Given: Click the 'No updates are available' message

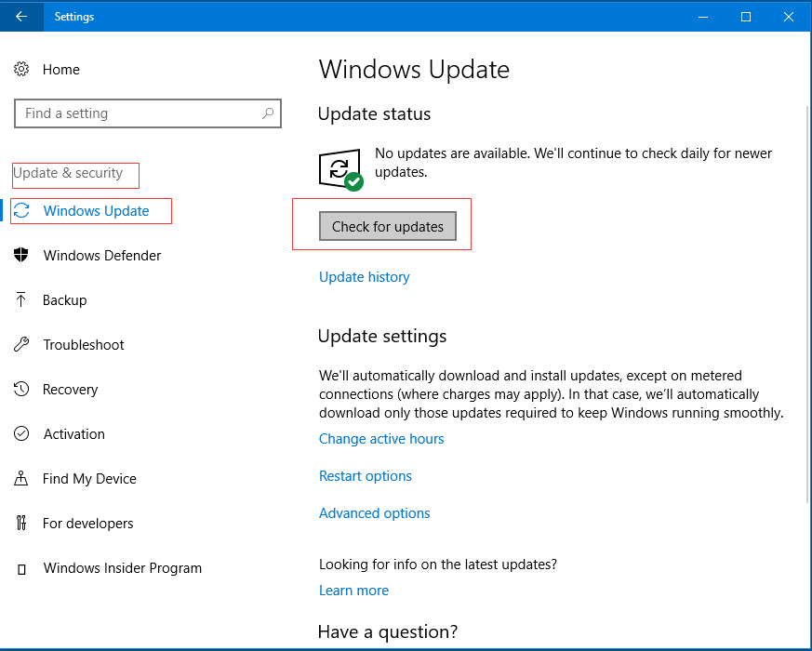Looking at the screenshot, I should coord(573,163).
